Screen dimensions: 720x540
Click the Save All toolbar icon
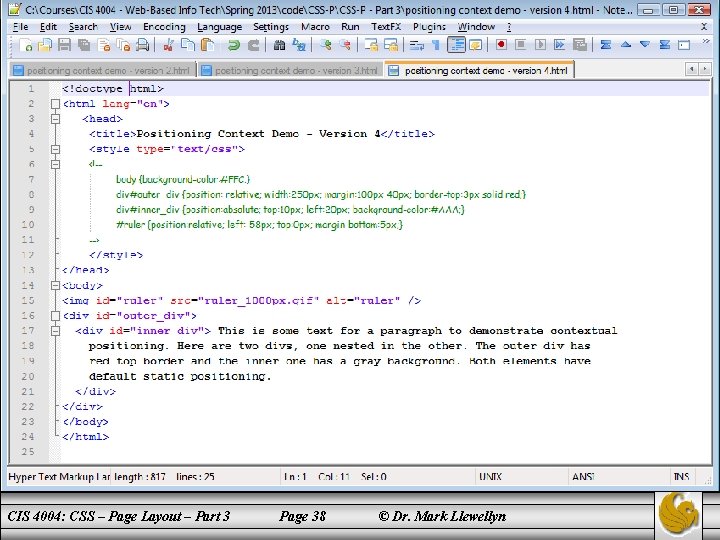point(84,45)
